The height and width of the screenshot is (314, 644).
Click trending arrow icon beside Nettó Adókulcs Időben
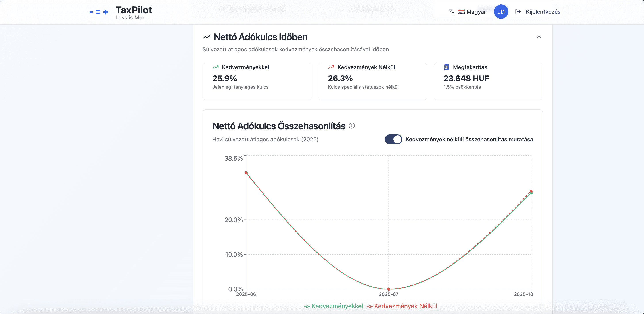207,37
